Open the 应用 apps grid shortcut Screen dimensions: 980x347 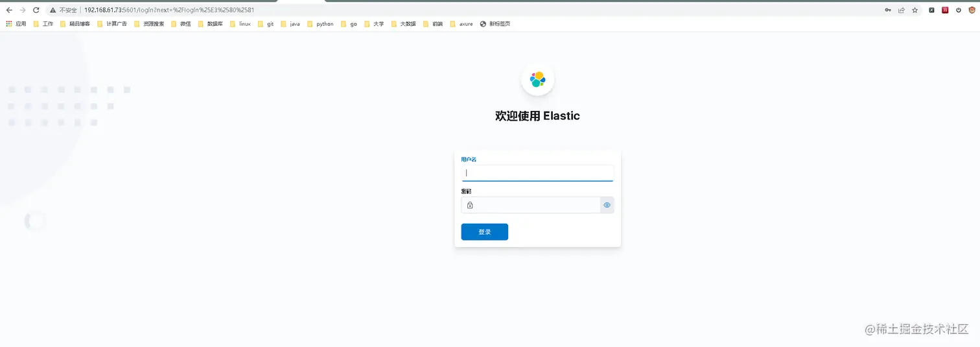coord(16,24)
